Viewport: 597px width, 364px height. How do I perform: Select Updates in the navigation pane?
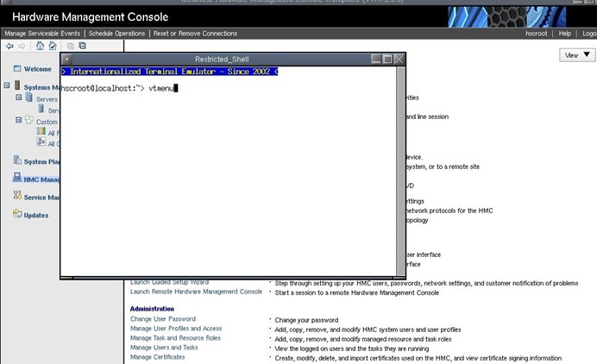pyautogui.click(x=36, y=215)
